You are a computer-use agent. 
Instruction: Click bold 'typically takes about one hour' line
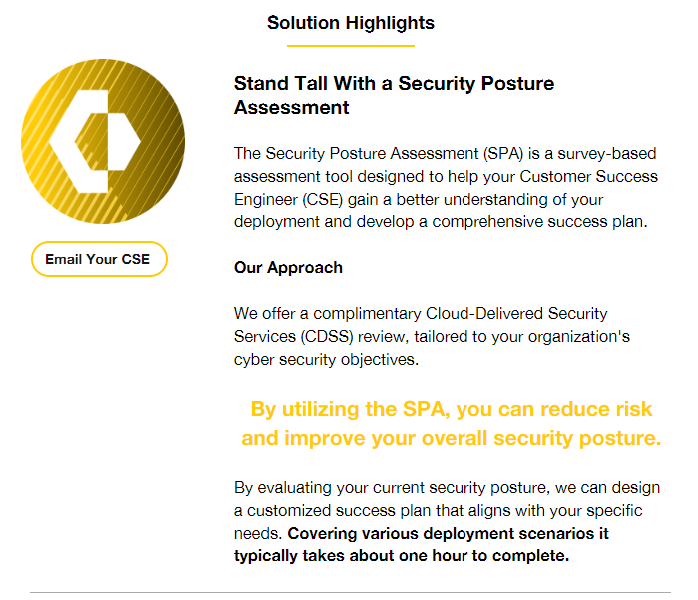coord(400,556)
